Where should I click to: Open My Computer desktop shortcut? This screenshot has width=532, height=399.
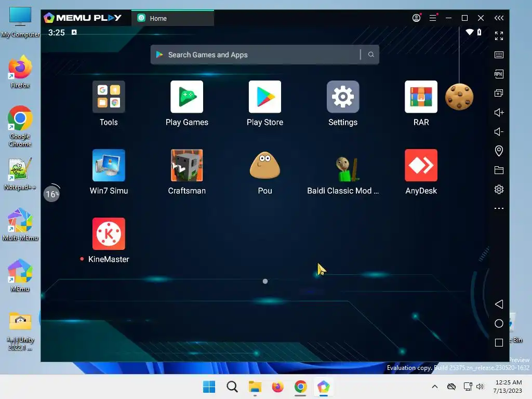coord(20,22)
